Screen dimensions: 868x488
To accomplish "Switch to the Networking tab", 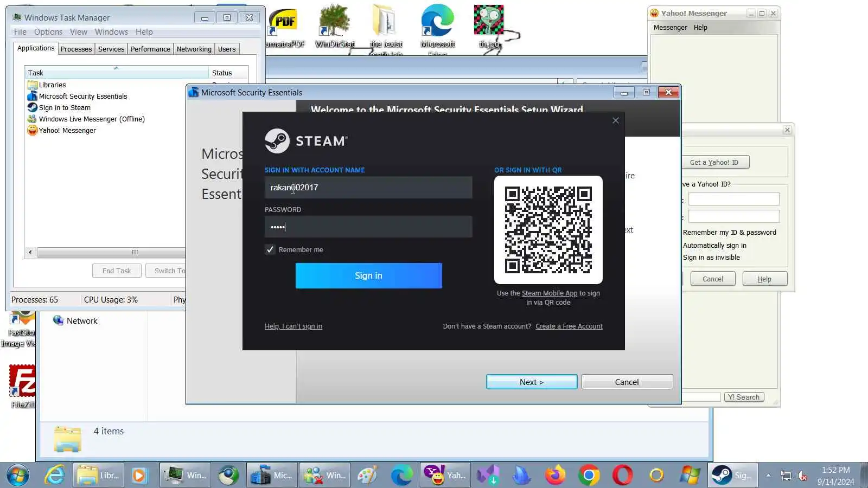I will pos(194,49).
